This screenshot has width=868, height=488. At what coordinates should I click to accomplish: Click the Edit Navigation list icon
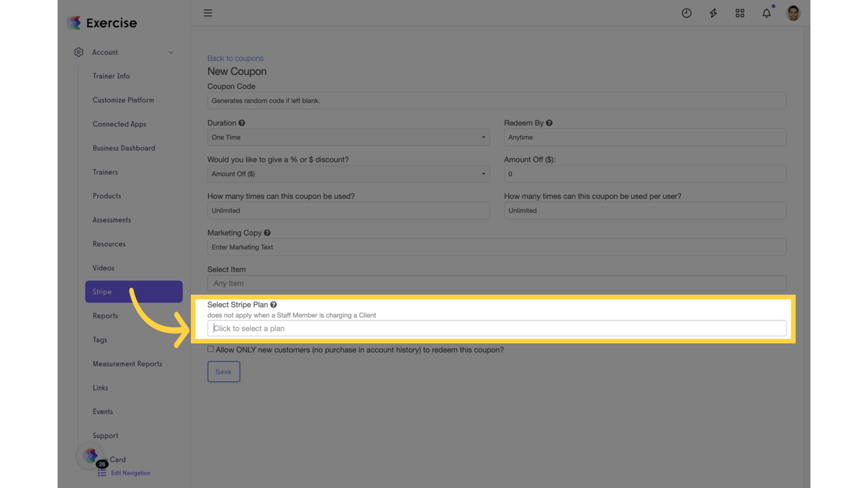(102, 473)
